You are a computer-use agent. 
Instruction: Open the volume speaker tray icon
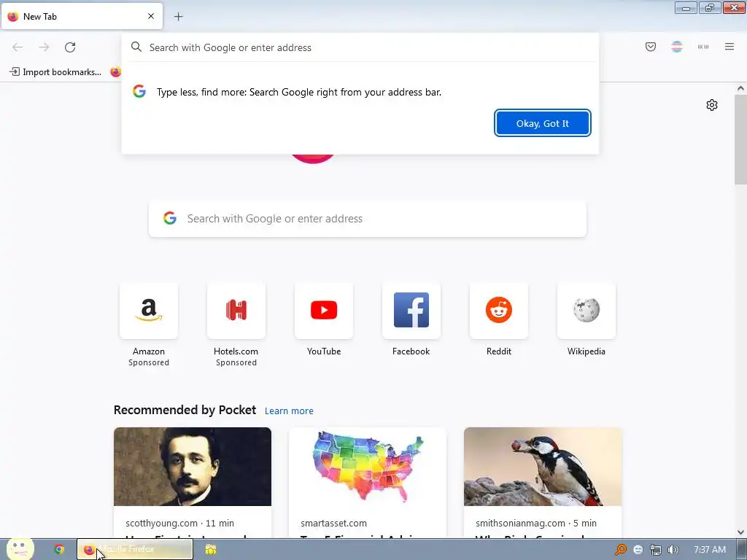point(673,550)
